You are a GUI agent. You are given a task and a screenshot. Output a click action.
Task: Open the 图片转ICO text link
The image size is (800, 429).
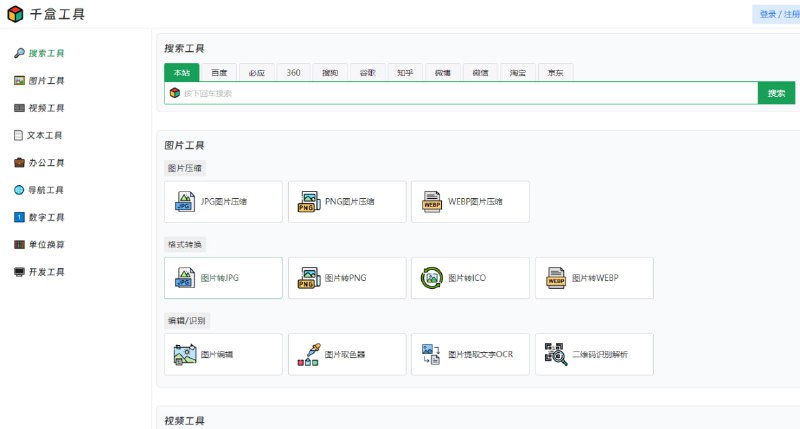[x=467, y=278]
